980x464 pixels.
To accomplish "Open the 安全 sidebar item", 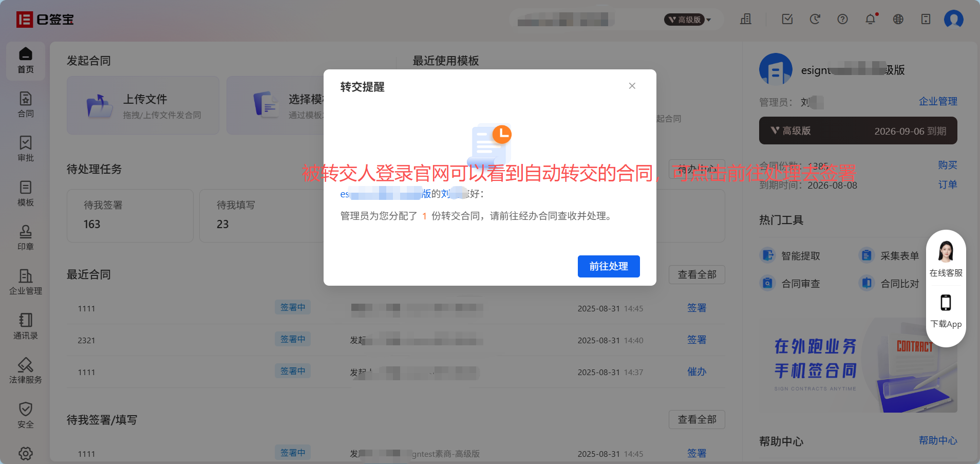I will click(x=26, y=415).
